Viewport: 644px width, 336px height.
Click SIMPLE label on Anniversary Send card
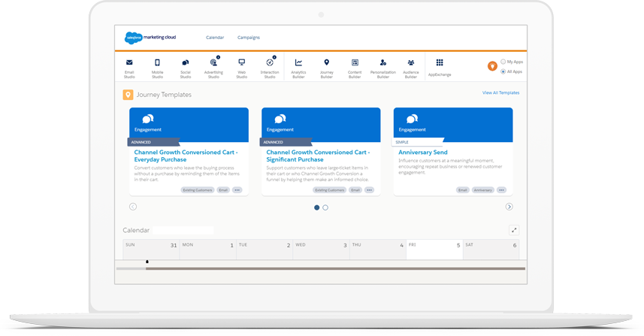coord(418,142)
